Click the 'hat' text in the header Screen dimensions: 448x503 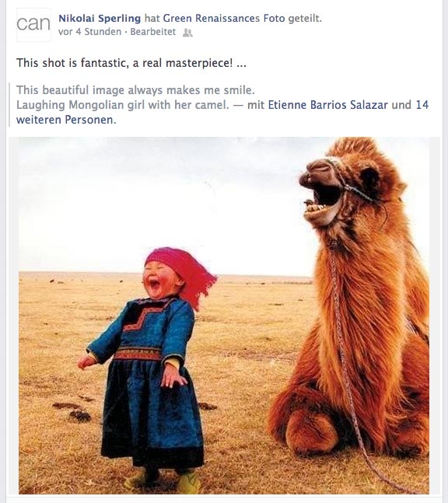[152, 19]
